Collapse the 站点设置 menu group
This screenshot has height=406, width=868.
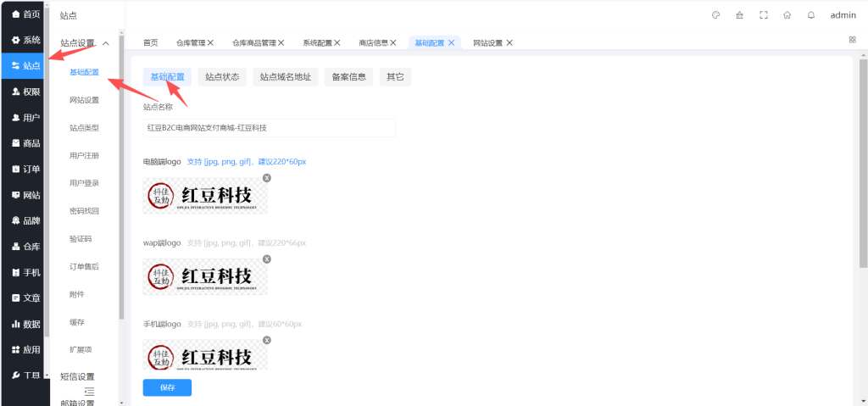(84, 43)
